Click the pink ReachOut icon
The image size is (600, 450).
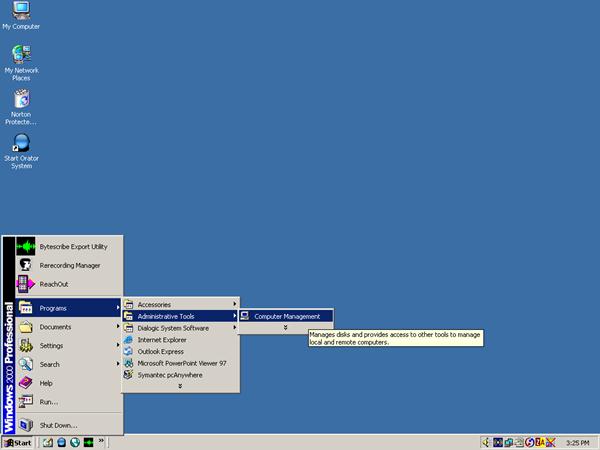(26, 284)
